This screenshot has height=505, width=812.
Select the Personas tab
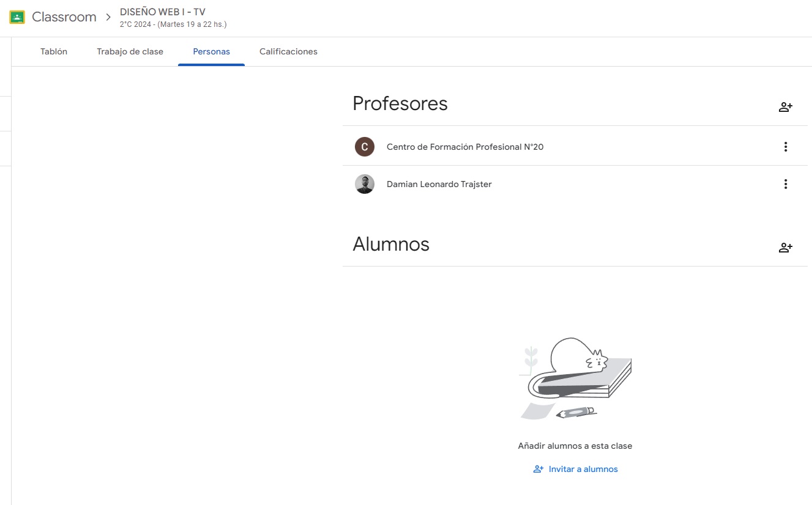[x=211, y=52]
